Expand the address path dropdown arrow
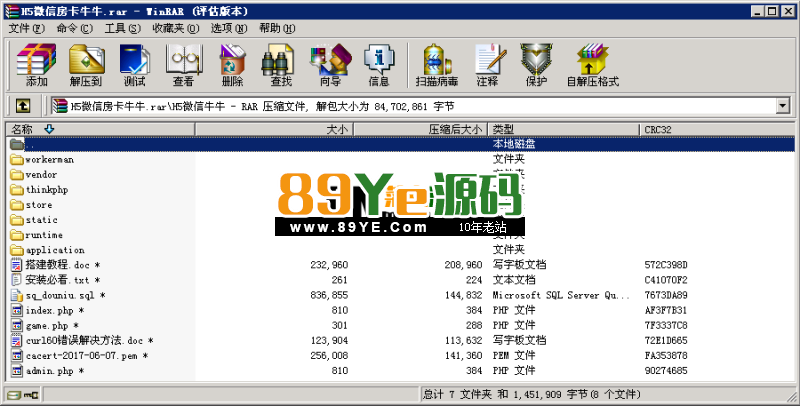The image size is (800, 406). coord(783,106)
